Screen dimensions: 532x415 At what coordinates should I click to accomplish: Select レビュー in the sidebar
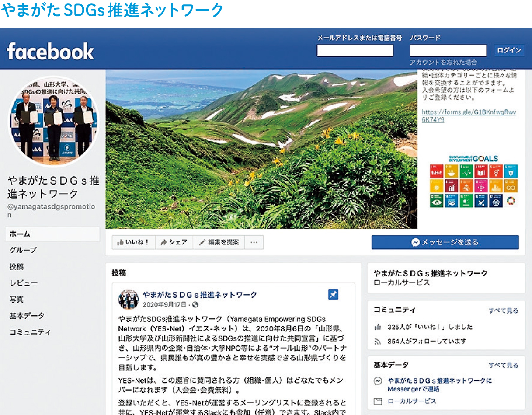(24, 283)
